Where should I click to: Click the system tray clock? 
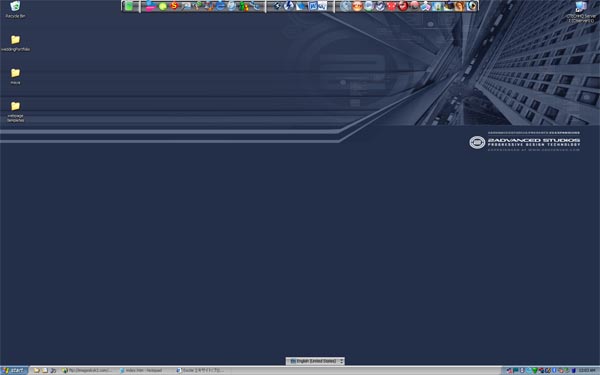coord(587,370)
